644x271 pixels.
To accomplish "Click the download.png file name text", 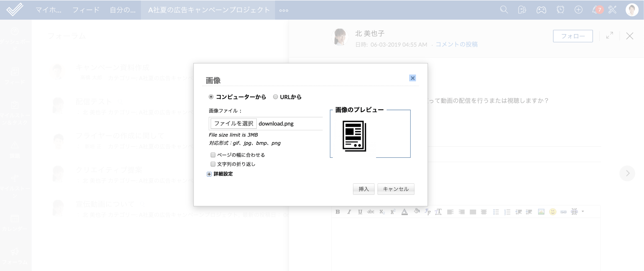I will click(276, 124).
